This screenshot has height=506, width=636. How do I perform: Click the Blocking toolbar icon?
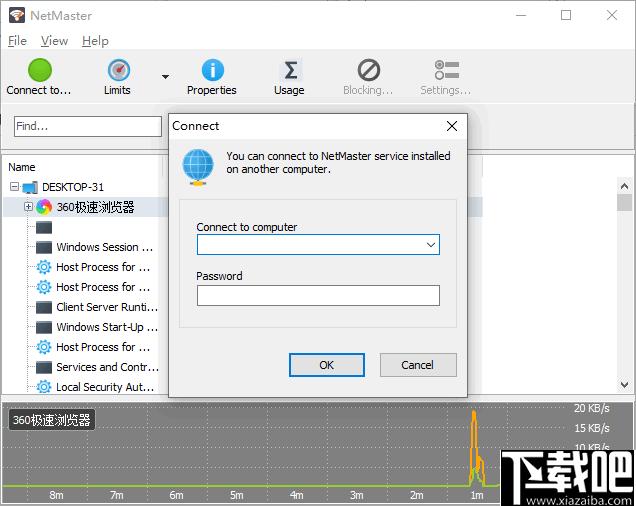(x=368, y=70)
